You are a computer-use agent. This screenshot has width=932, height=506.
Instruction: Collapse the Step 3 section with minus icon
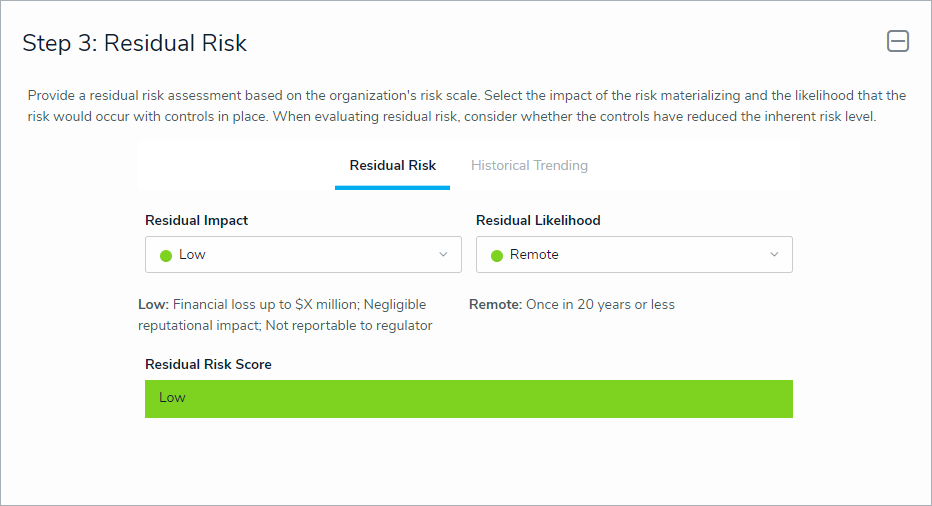point(898,41)
